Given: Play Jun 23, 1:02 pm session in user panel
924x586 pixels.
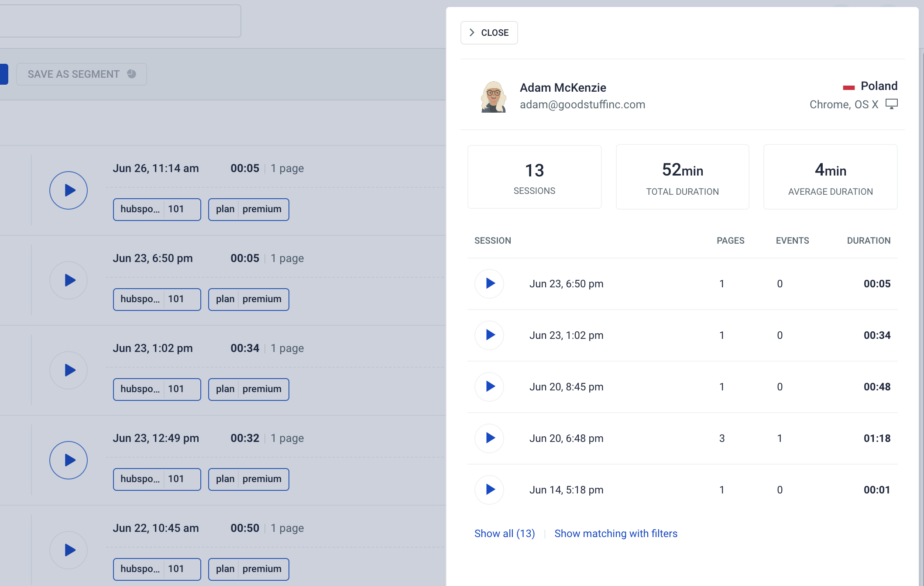Looking at the screenshot, I should point(489,335).
